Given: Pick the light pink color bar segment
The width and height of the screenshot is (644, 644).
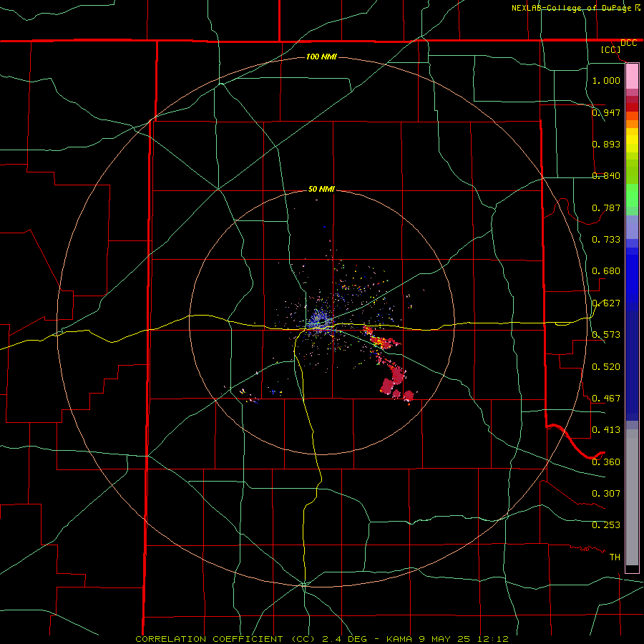Looking at the screenshot, I should pyautogui.click(x=632, y=77).
